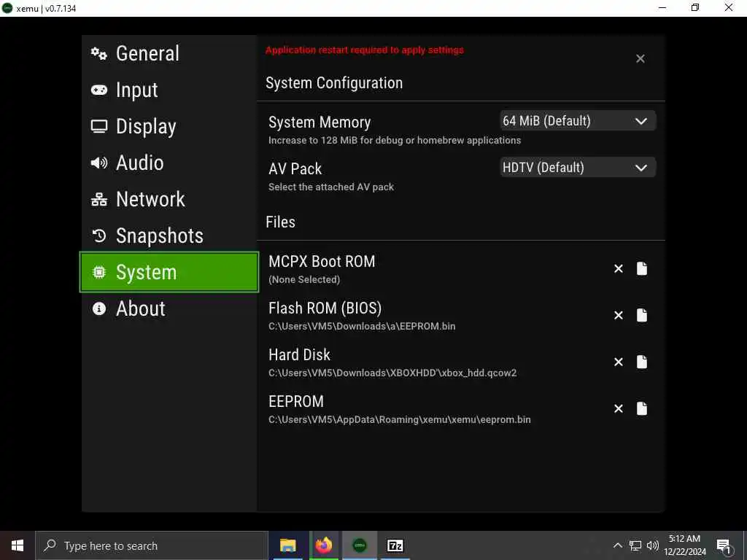Open the General settings tab
Screen dimensions: 747x560
coord(169,53)
